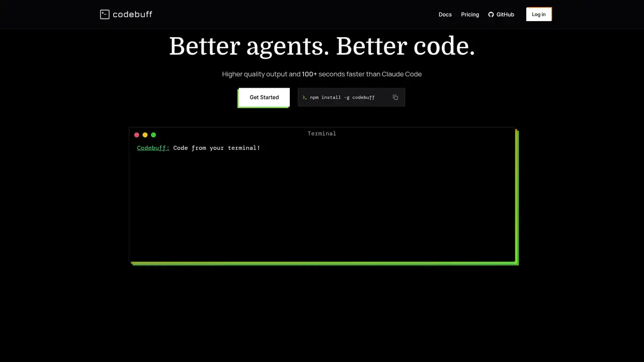Click the codebuff brand name

point(132,15)
